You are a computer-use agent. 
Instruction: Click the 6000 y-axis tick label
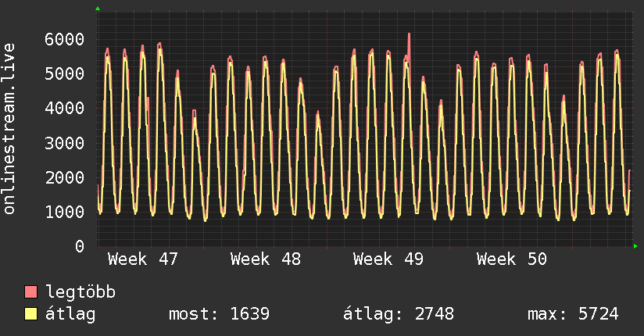click(65, 39)
